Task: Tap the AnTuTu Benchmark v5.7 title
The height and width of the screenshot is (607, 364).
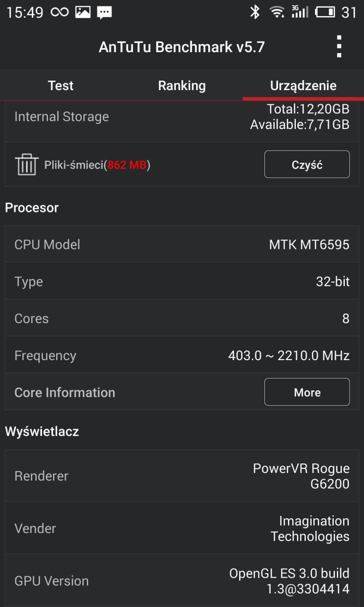Action: click(182, 47)
